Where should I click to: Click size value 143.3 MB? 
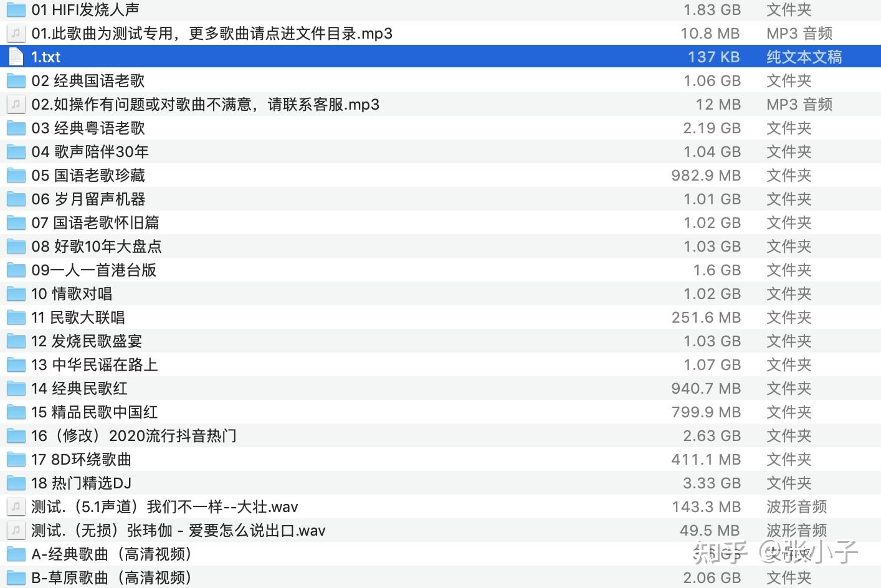[x=707, y=507]
